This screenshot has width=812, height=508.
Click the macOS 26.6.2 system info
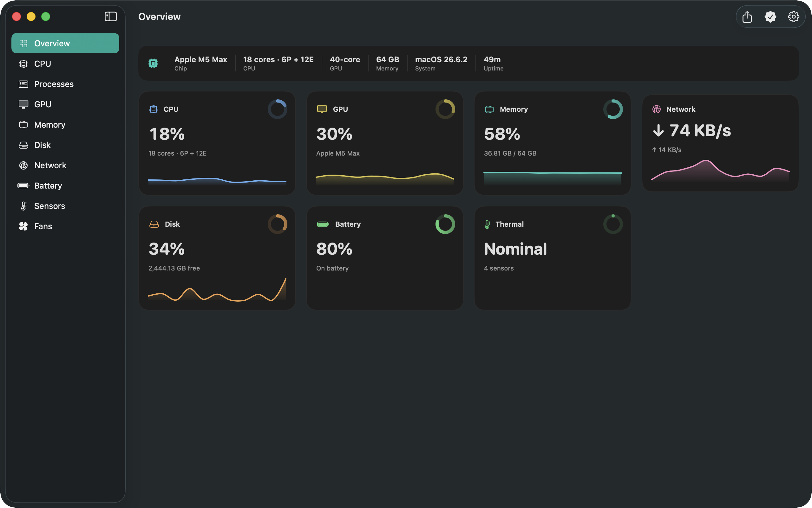point(441,63)
